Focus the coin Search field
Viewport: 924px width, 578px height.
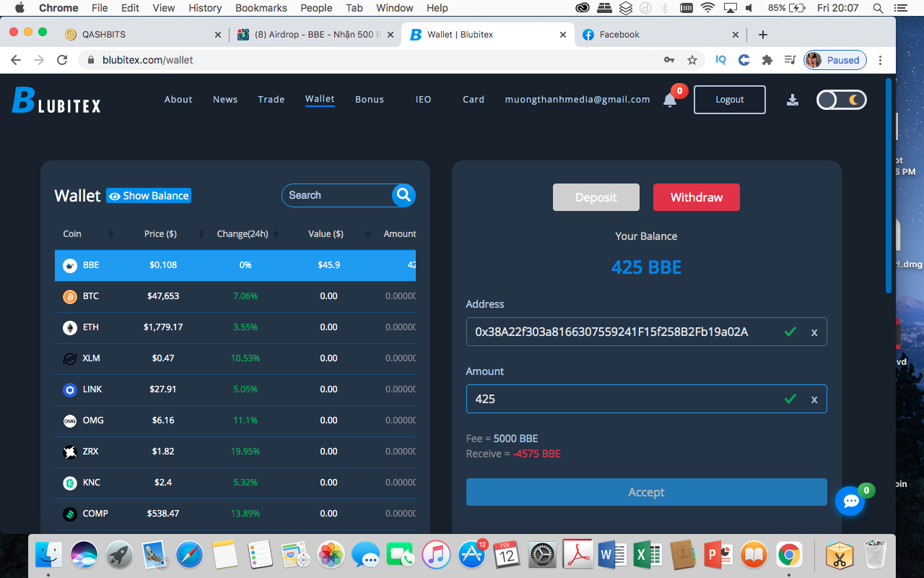[337, 195]
